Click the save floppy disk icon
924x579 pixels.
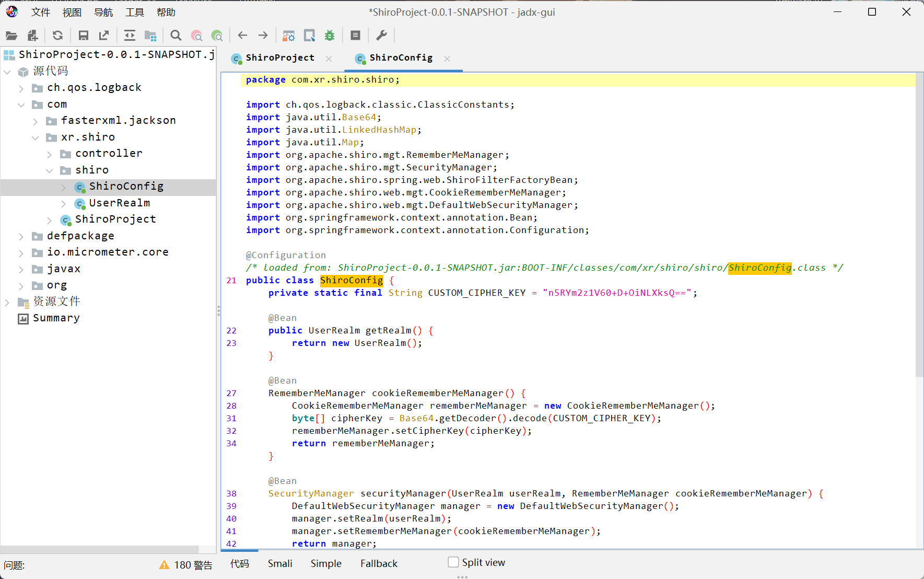[x=83, y=36]
